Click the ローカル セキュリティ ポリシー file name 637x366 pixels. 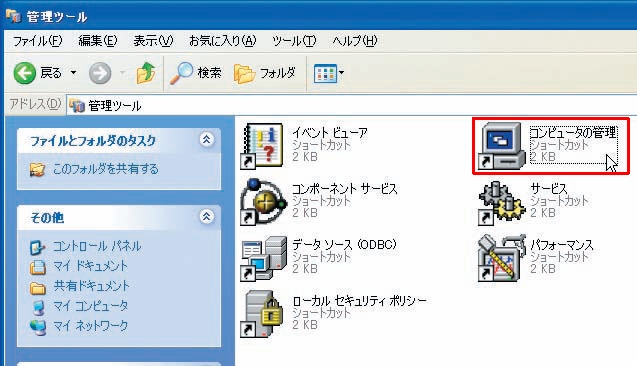(360, 301)
